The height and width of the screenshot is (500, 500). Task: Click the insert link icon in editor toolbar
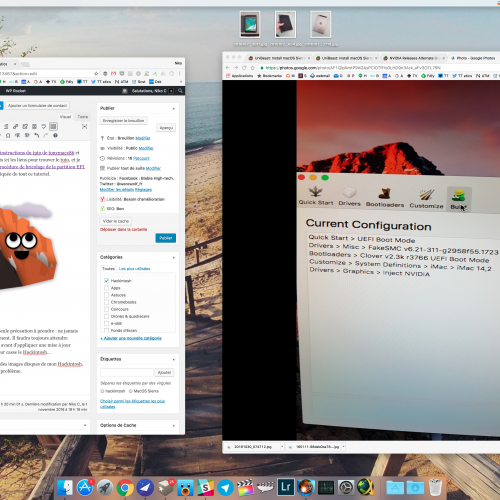point(15,126)
